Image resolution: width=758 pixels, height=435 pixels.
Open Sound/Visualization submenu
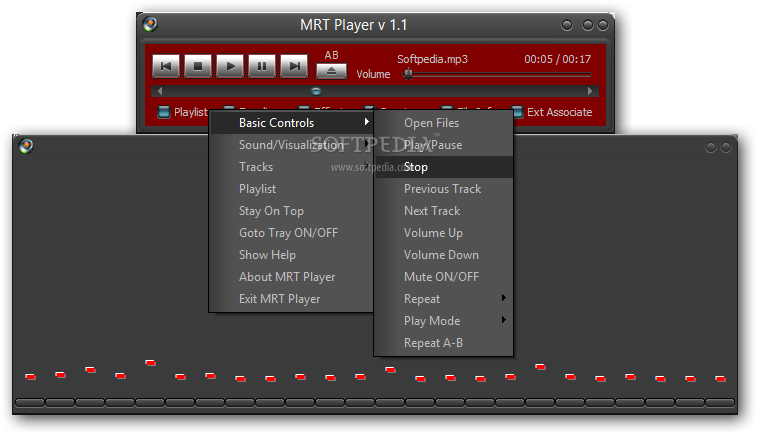click(x=291, y=145)
